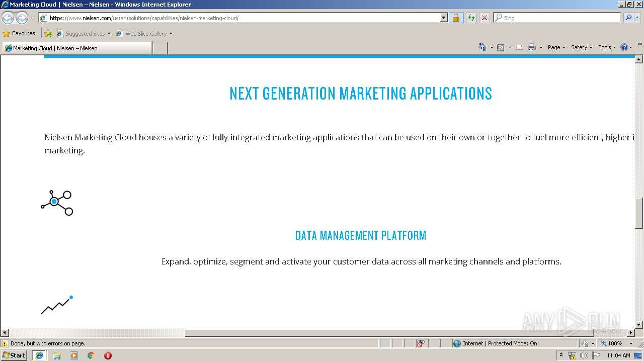Expand the command bar overflow chevron
This screenshot has width=644, height=362.
click(x=639, y=44)
